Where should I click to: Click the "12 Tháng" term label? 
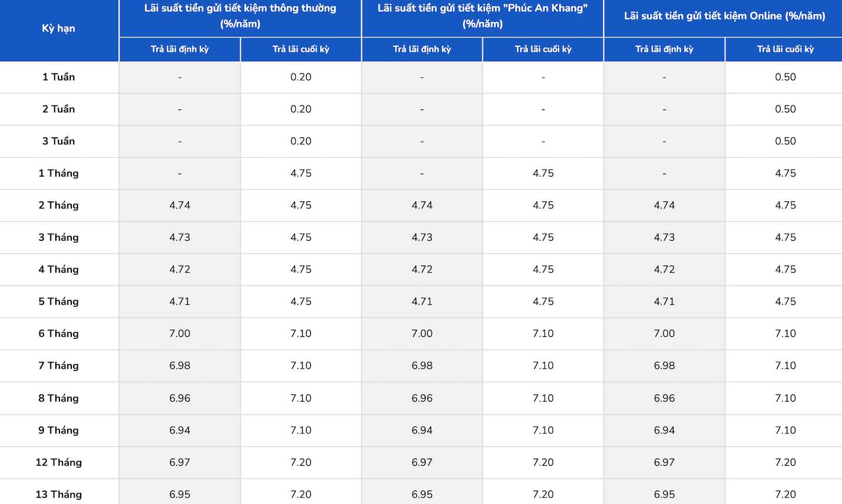click(x=59, y=462)
